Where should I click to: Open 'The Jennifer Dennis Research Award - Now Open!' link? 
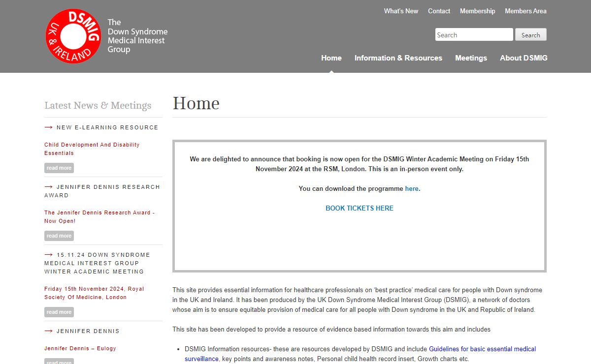pyautogui.click(x=99, y=216)
